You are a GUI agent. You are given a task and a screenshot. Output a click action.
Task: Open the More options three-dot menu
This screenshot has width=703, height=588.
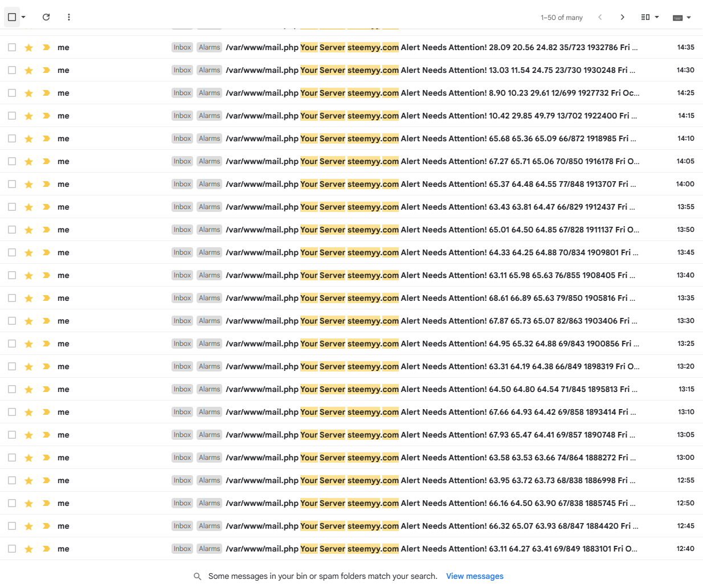[69, 17]
